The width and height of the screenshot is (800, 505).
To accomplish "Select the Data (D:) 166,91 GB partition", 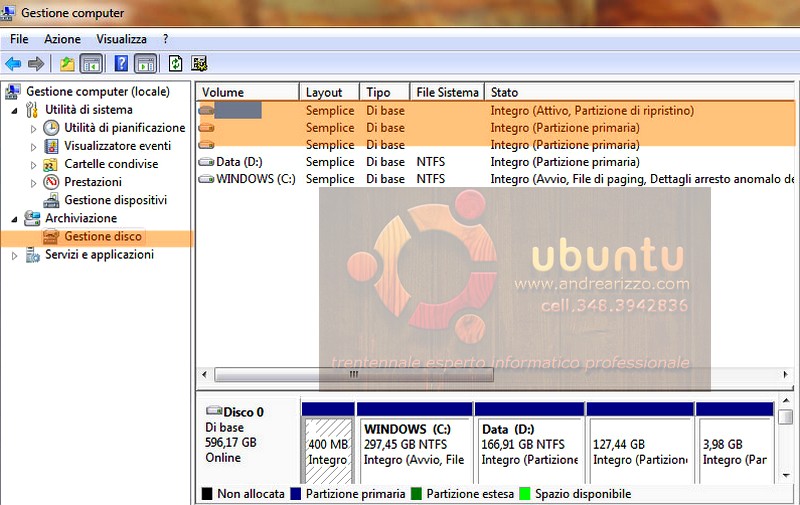I will point(529,443).
